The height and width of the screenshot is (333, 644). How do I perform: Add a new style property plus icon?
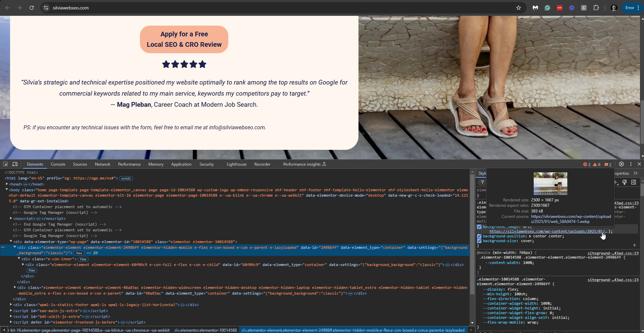pyautogui.click(x=635, y=245)
